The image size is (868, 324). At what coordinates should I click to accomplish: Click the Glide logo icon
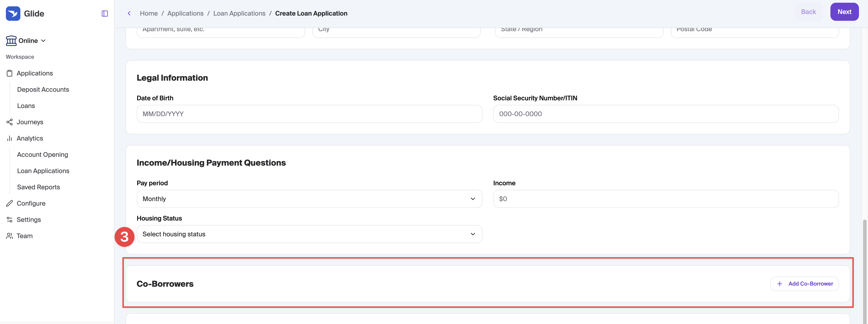click(x=13, y=14)
